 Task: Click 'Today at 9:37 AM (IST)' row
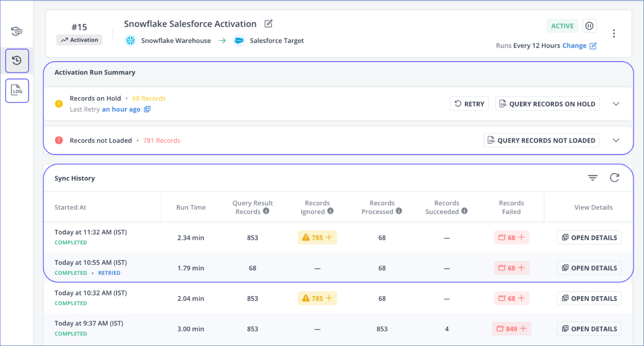89,323
